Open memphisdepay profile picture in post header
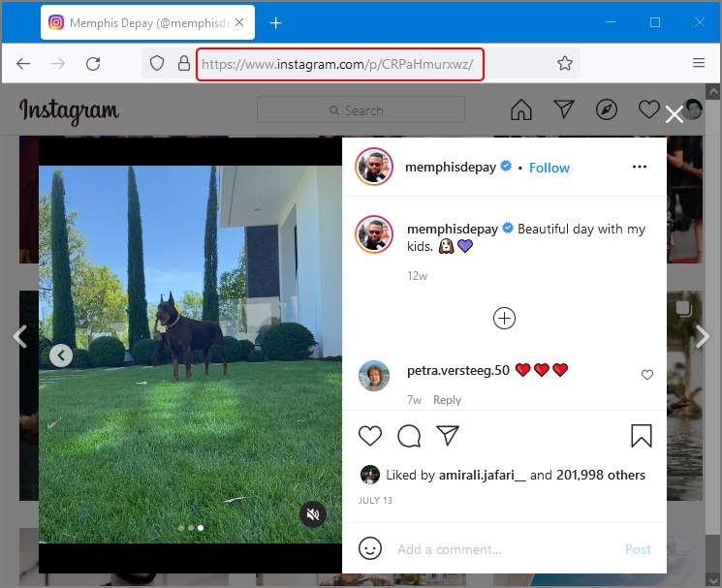The height and width of the screenshot is (588, 722). pos(374,167)
